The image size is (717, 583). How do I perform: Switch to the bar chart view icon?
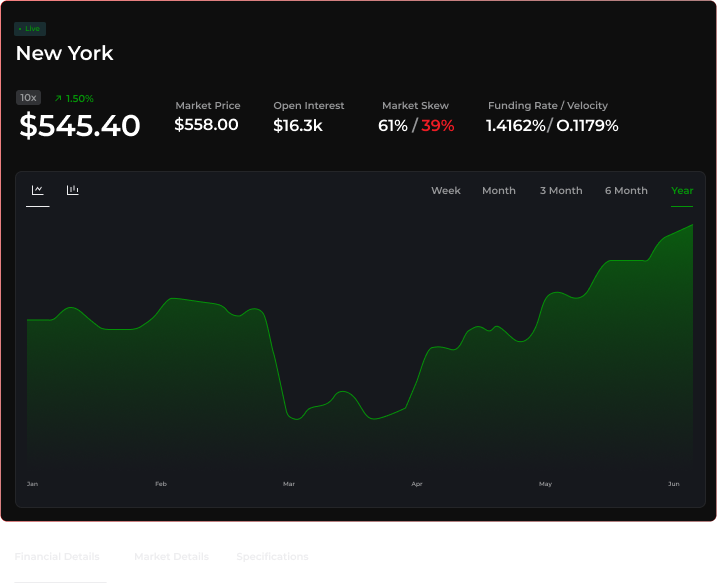click(x=73, y=190)
